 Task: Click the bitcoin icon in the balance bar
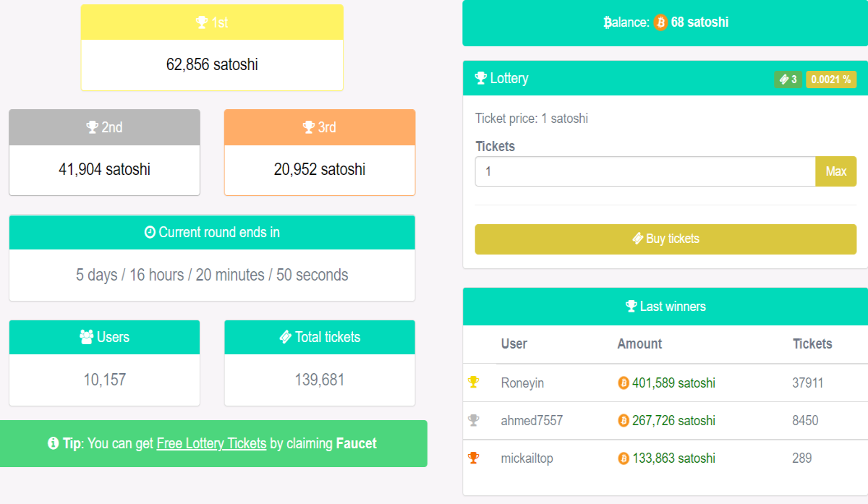[x=660, y=22]
